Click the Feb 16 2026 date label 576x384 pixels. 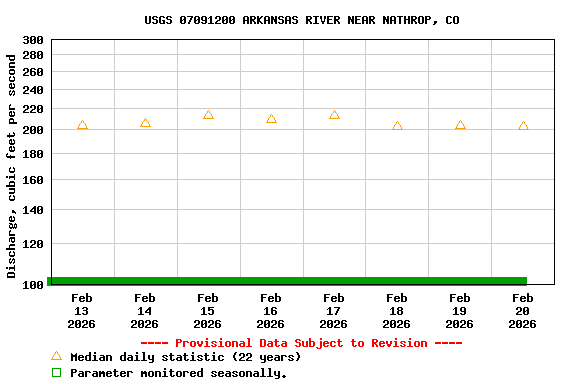(x=270, y=311)
